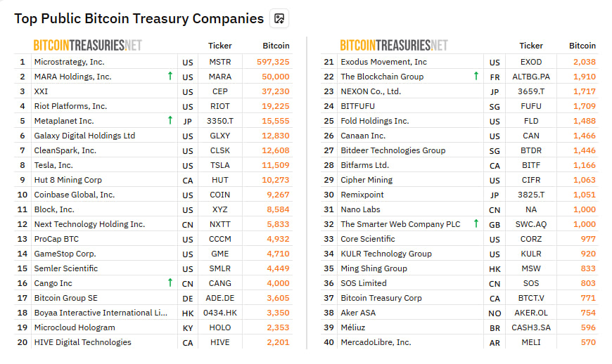Open the MercadoLibre, Inc. listing
This screenshot has width=612, height=364.
coord(376,342)
